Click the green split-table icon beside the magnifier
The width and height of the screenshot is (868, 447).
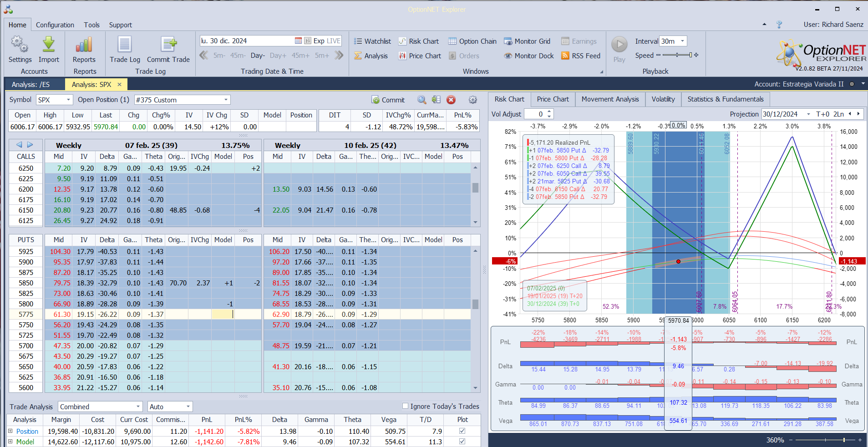coord(436,100)
